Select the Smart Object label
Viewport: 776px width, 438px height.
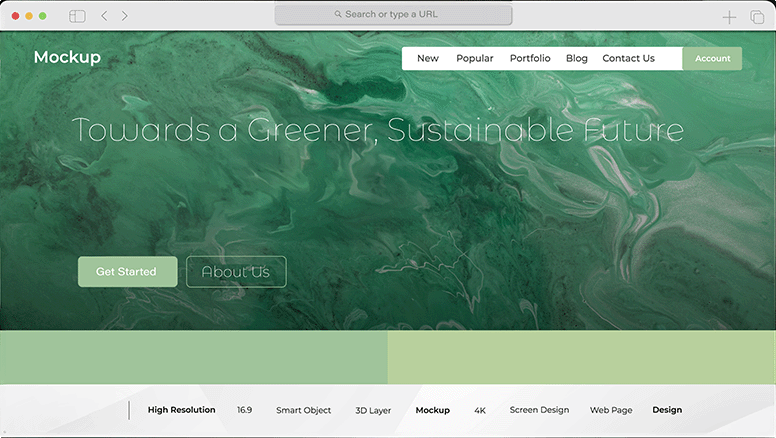pos(303,410)
